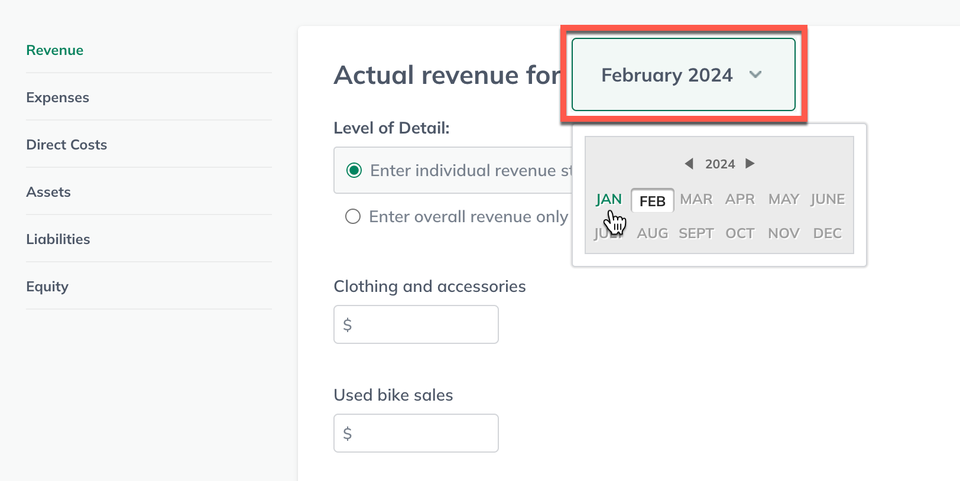Open the Equity section in sidebar
960x481 pixels.
47,286
